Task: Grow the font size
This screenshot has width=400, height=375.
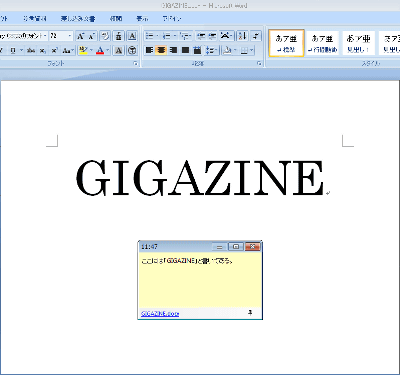Action: pyautogui.click(x=80, y=36)
